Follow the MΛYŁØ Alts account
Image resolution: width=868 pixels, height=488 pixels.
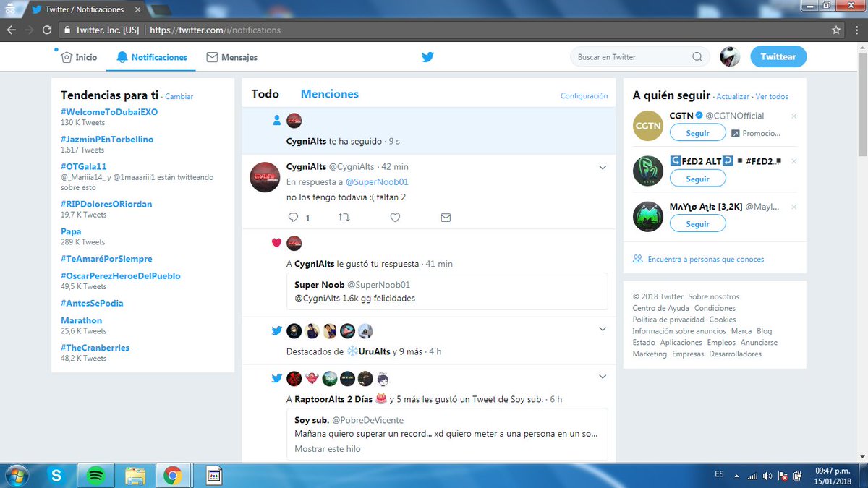pyautogui.click(x=697, y=224)
